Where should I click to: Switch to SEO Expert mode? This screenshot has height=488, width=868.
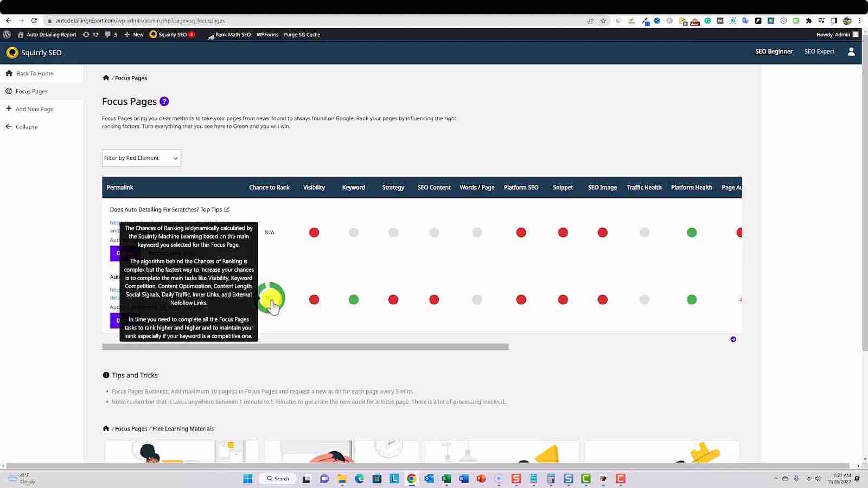[x=819, y=52]
